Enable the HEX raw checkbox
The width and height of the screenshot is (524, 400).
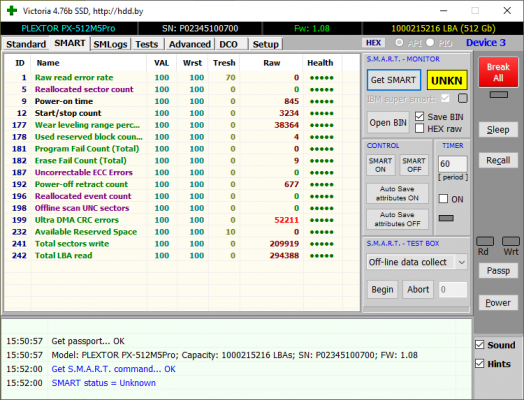[x=419, y=128]
